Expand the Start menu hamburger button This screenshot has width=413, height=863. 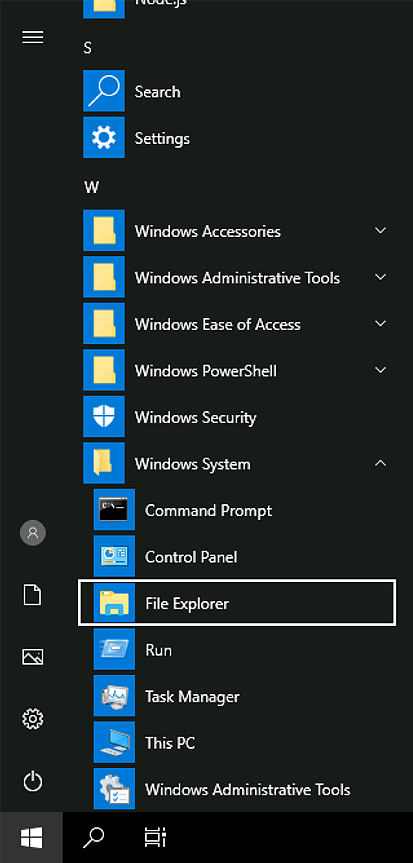[x=32, y=37]
